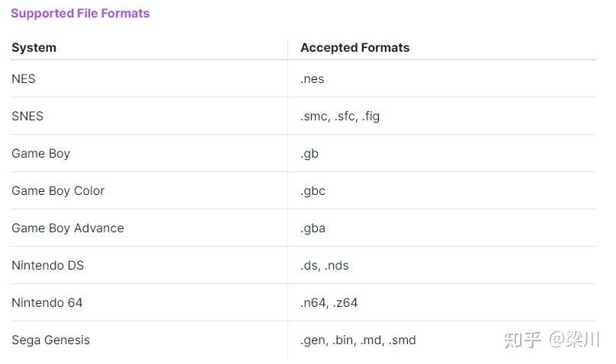Select the SNES row label
Viewport: 616px width, 364px height.
27,116
